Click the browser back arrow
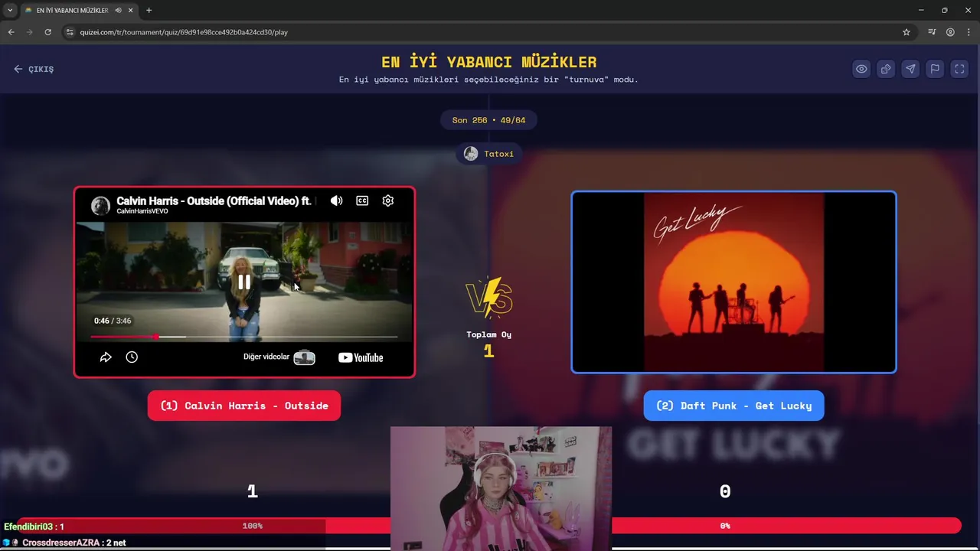 [x=11, y=32]
